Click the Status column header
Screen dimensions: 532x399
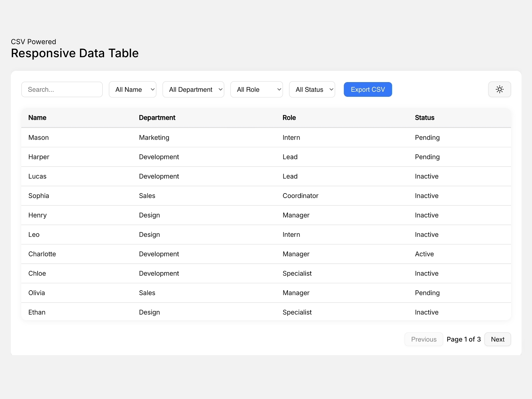[425, 118]
